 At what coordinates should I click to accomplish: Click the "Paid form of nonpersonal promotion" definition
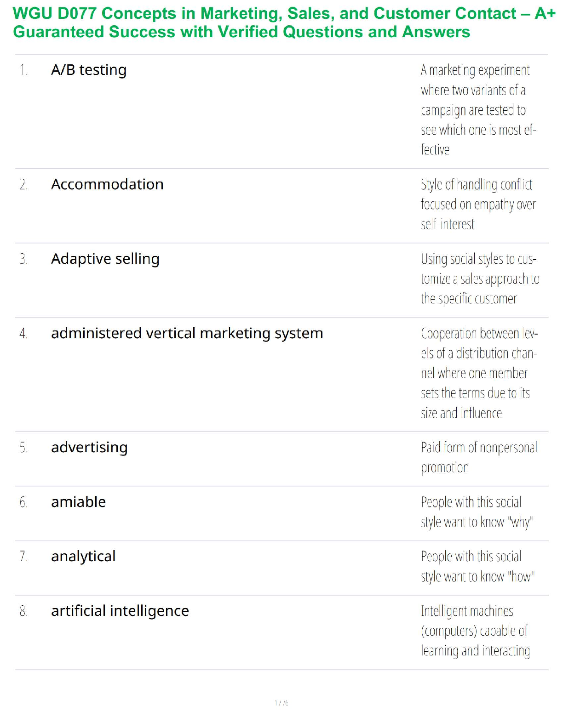tap(478, 457)
